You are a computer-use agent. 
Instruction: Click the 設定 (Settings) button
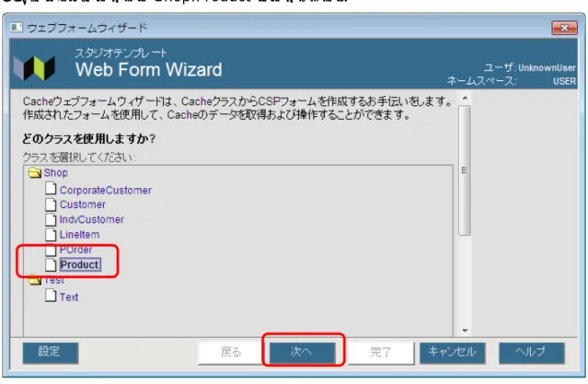51,353
